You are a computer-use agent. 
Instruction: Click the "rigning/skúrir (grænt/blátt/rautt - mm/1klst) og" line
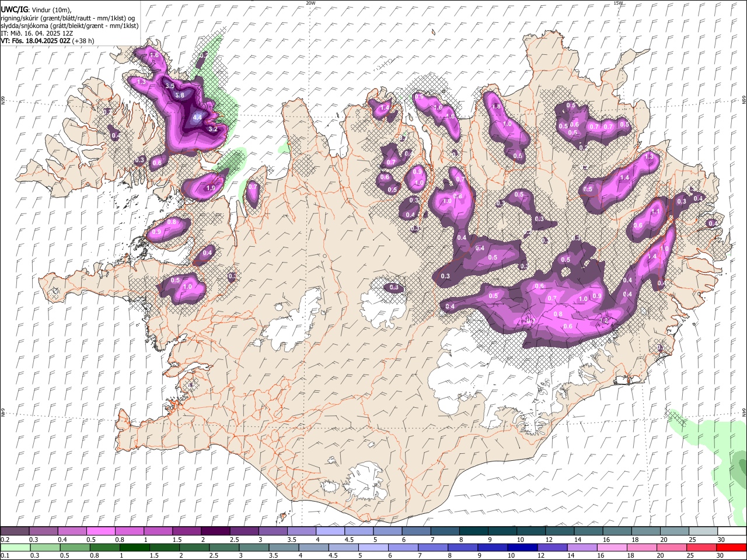(67, 17)
